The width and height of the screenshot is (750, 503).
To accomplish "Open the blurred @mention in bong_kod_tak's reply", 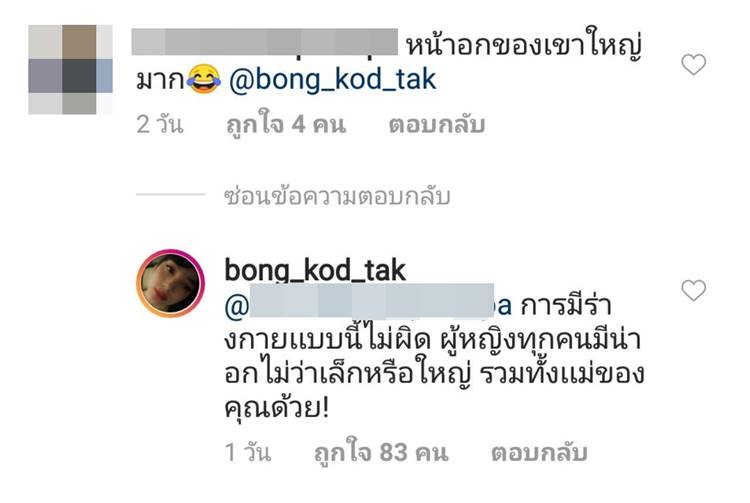I will coord(368,305).
